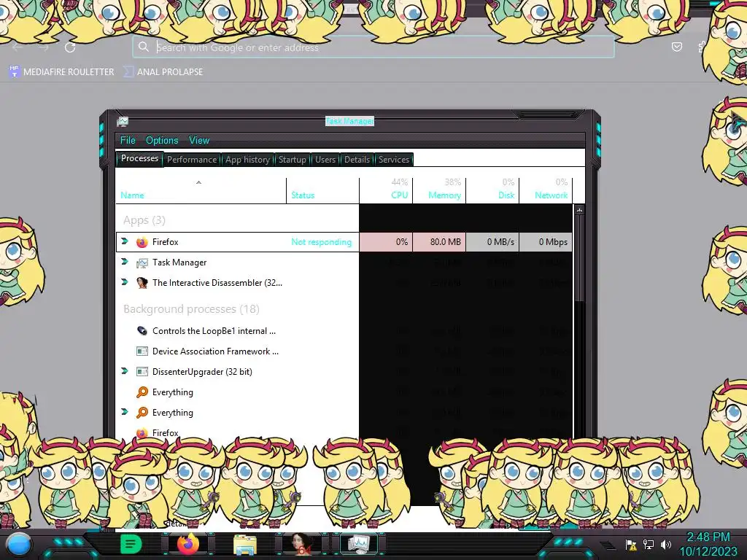Expand the DissenterUpgrader (32 bit) row
The width and height of the screenshot is (747, 560).
125,371
